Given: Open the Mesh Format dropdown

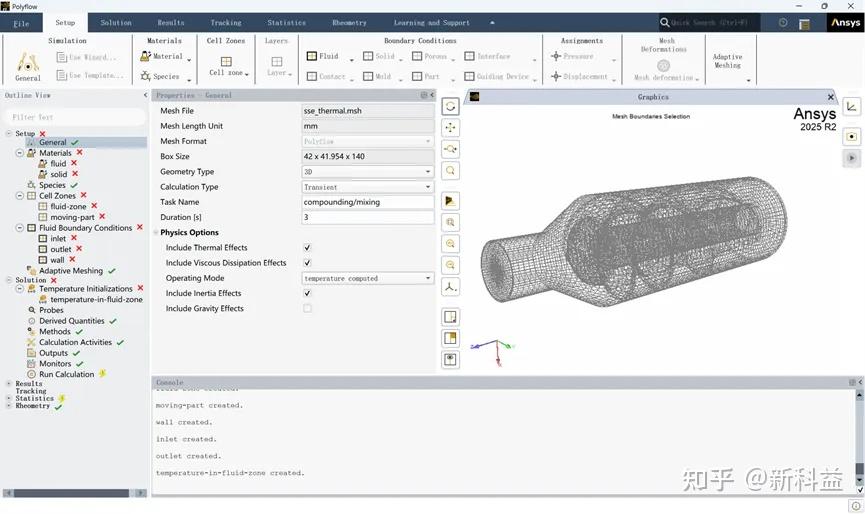Looking at the screenshot, I should point(367,141).
